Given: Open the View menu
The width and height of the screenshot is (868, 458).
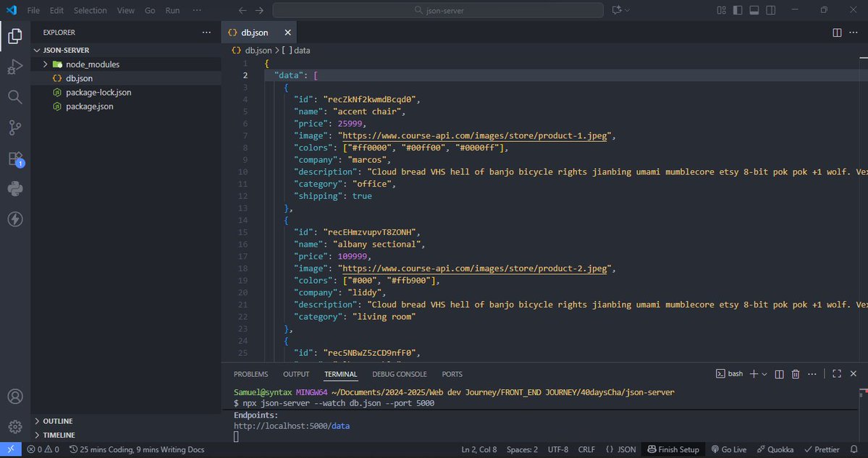Looking at the screenshot, I should pyautogui.click(x=125, y=10).
